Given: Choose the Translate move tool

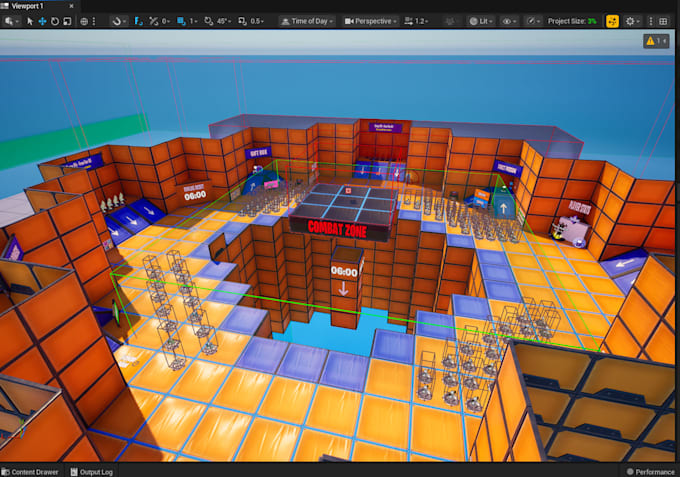Looking at the screenshot, I should pos(42,21).
